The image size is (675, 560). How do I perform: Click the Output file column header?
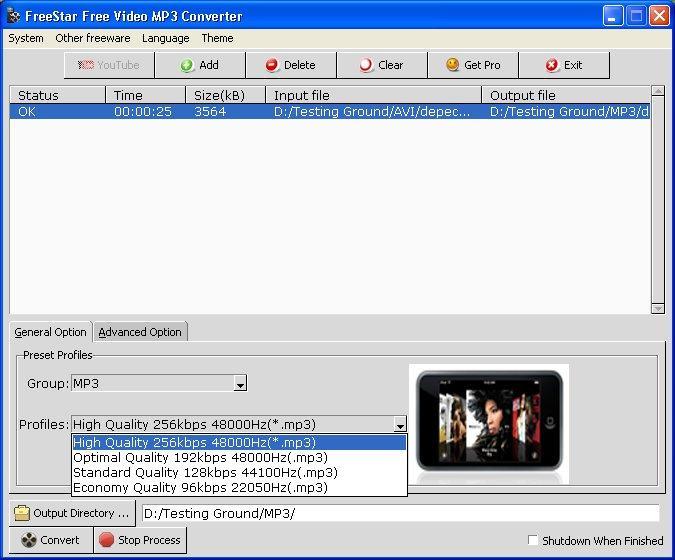(566, 95)
